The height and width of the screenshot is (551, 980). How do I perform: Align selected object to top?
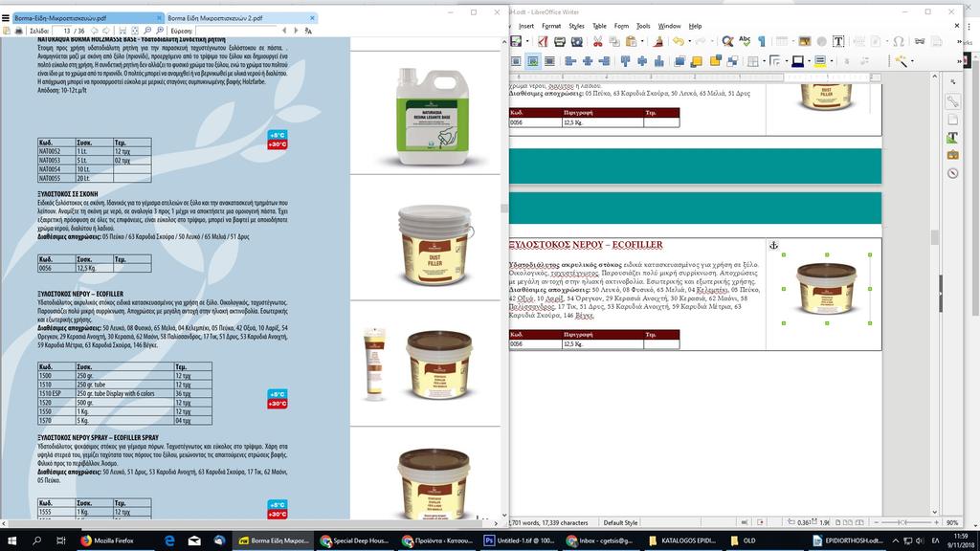point(625,60)
